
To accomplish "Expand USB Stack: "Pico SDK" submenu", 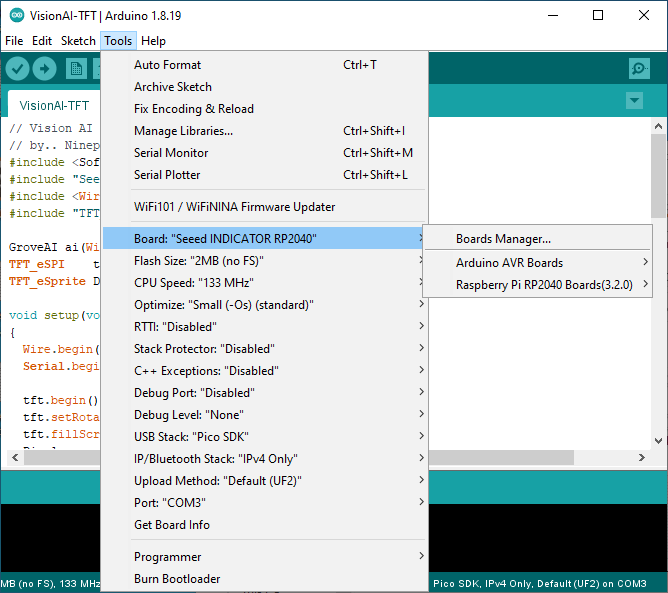I will point(265,437).
